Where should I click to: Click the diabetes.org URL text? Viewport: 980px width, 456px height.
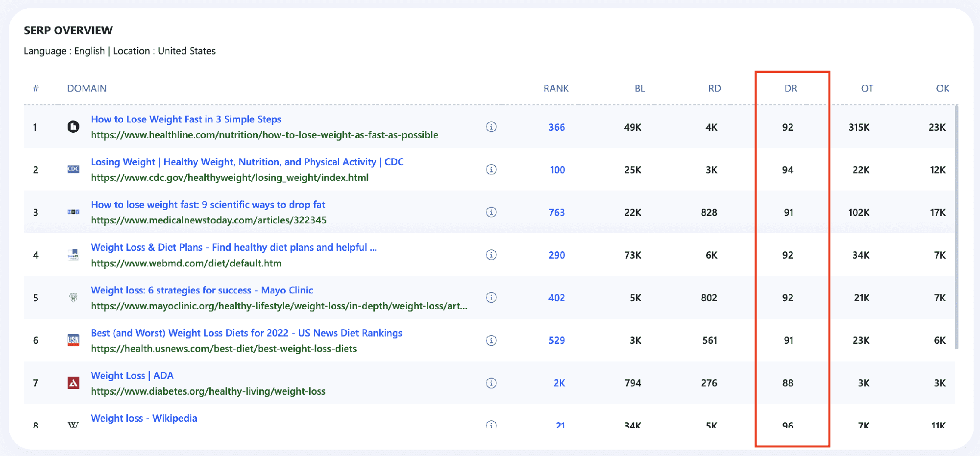(208, 391)
